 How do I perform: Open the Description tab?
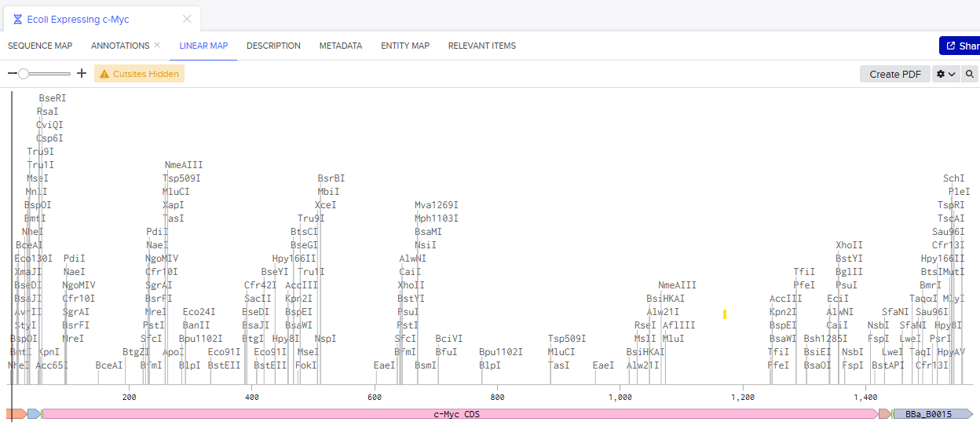[x=273, y=46]
